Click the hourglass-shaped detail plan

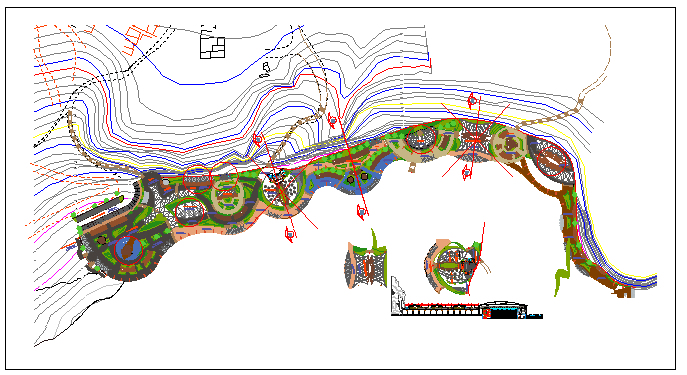coord(366,264)
